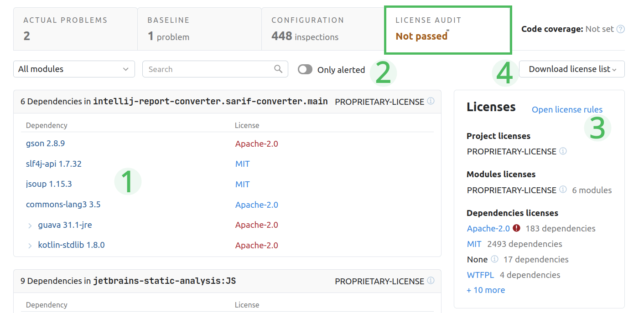Viewport: 644px width, 313px height.
Task: Open the Baseline tab
Action: 199,29
